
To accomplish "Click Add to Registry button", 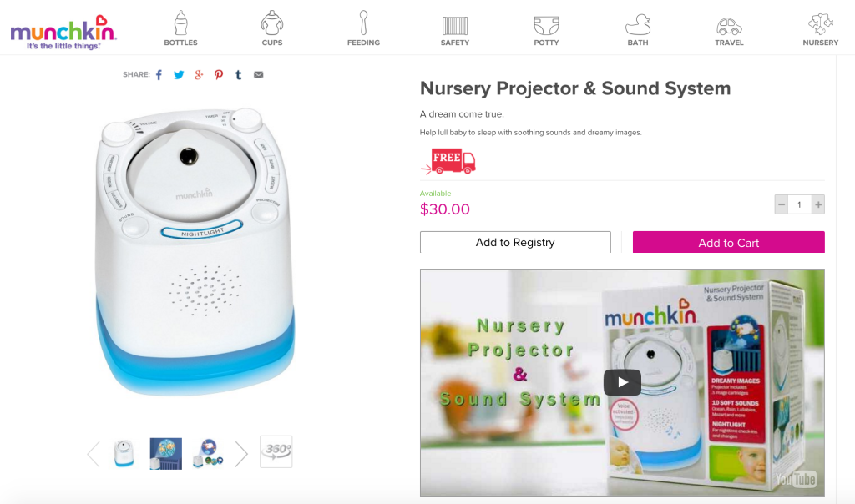I will coord(515,243).
